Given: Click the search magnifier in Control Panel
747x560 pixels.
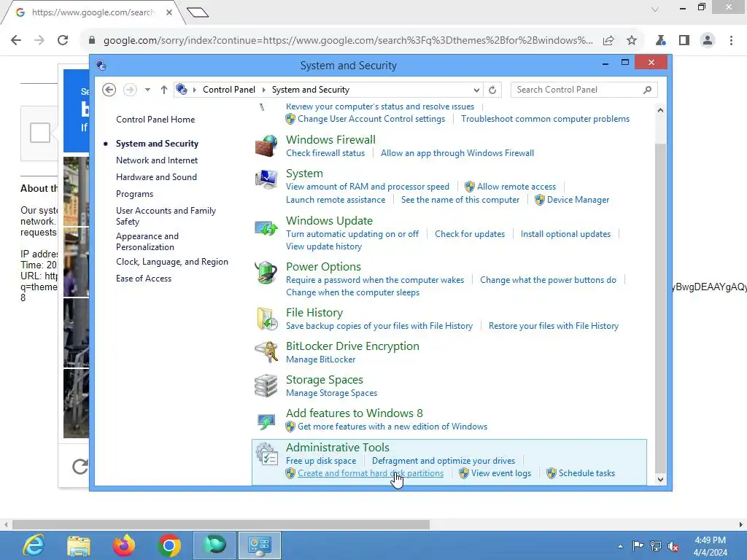Looking at the screenshot, I should tap(647, 90).
